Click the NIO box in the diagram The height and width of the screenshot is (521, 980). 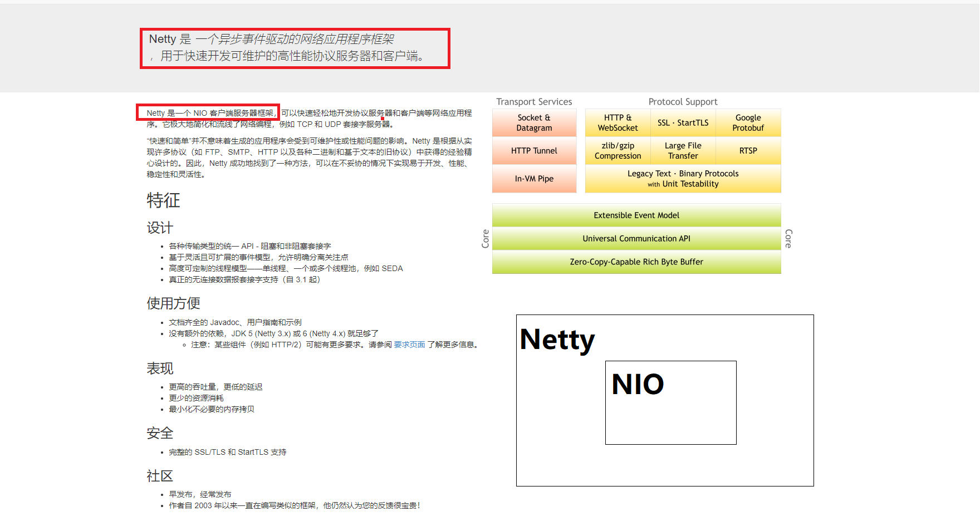point(670,402)
